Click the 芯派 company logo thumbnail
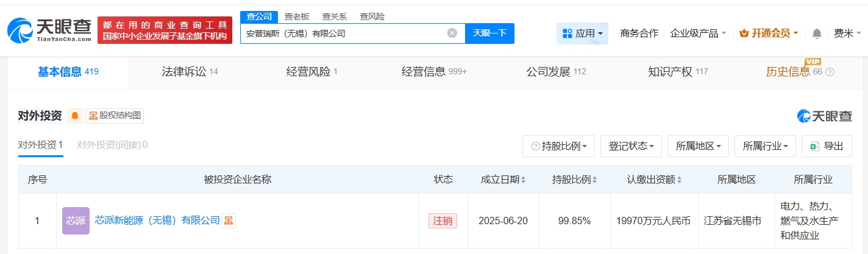Screen dimensions: 868x254 click(x=76, y=220)
